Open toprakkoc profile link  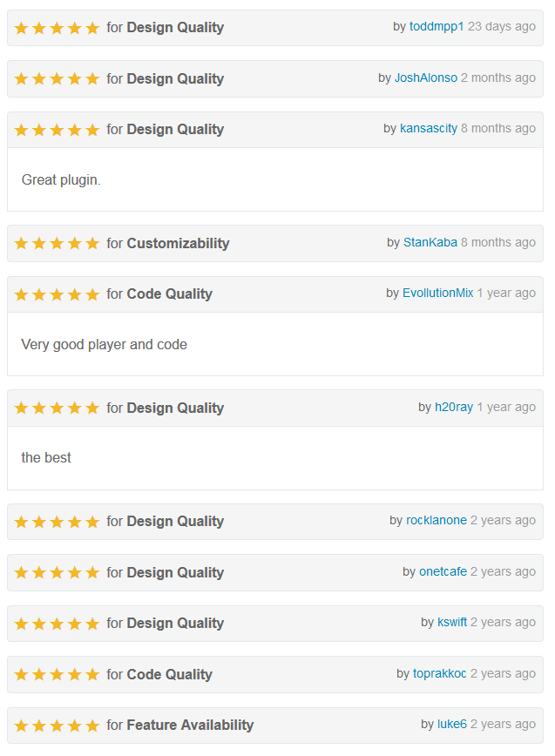[439, 673]
